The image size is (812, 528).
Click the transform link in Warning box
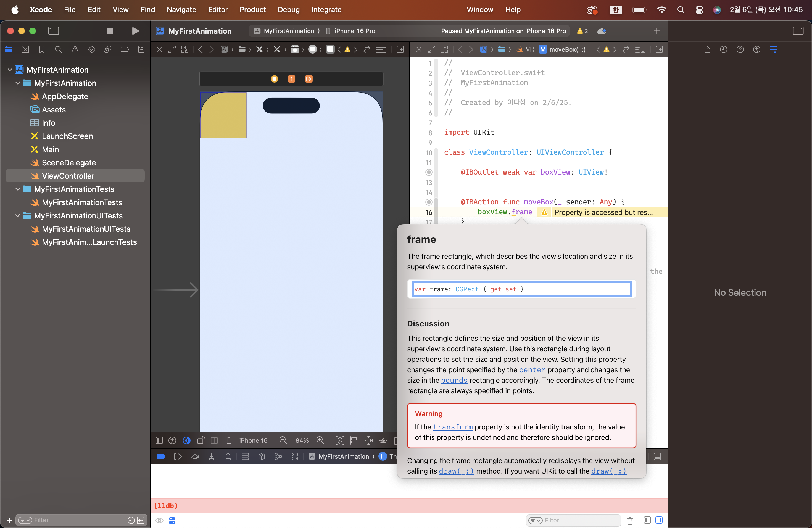pyautogui.click(x=453, y=427)
